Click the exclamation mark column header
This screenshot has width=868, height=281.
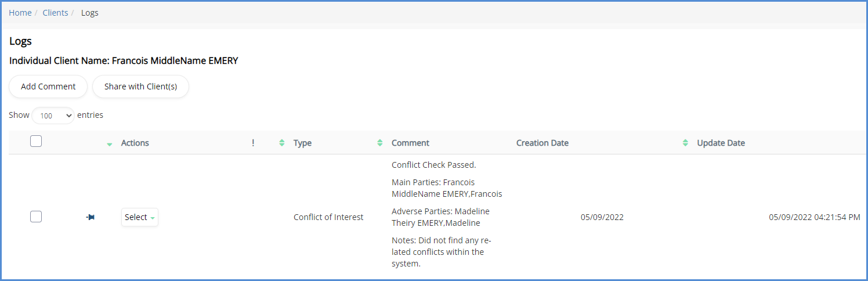253,143
